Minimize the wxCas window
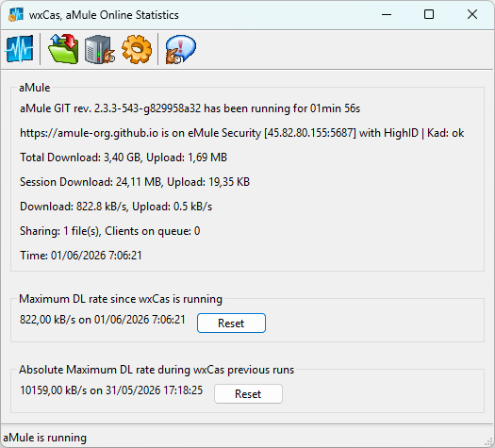The height and width of the screenshot is (448, 495). pyautogui.click(x=387, y=14)
